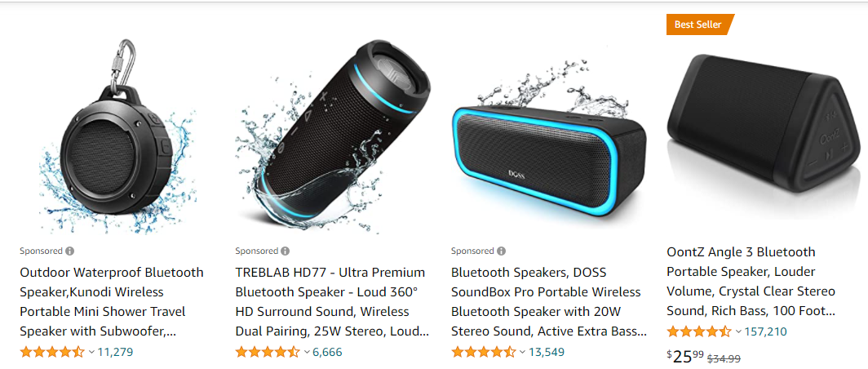868x369 pixels.
Task: Expand the rating chevron next to 13,549
Action: (x=523, y=352)
